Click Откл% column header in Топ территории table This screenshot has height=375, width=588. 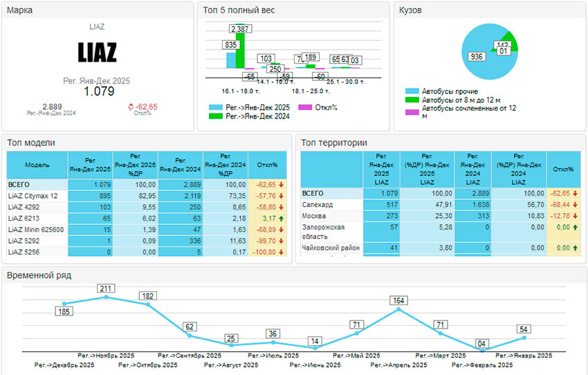click(564, 170)
